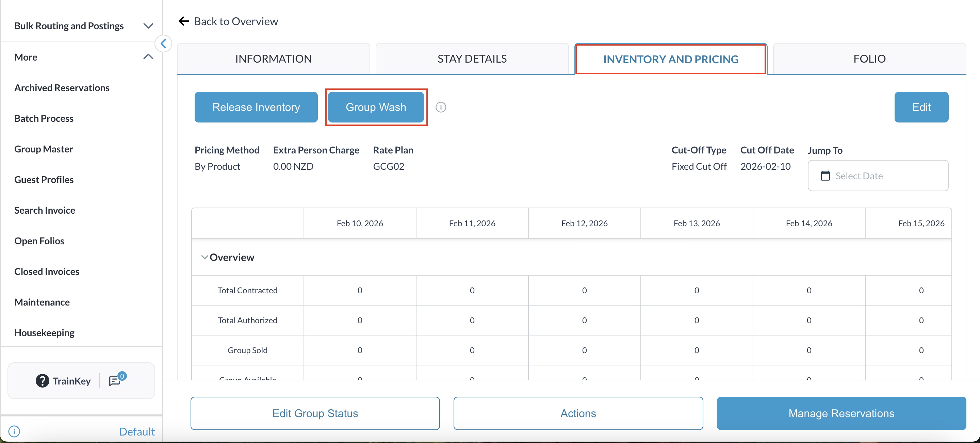Click the Default link in sidebar footer
This screenshot has height=443, width=980.
pyautogui.click(x=137, y=431)
